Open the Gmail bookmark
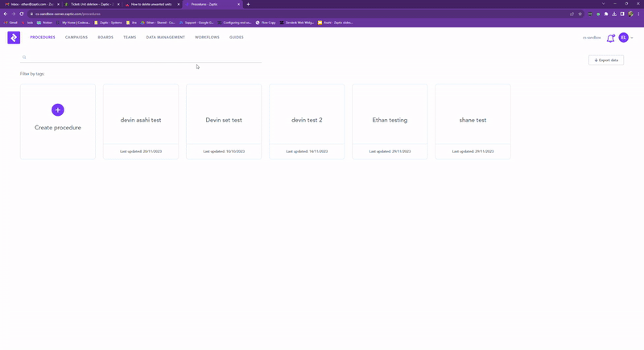The height and width of the screenshot is (350, 644). pyautogui.click(x=11, y=23)
